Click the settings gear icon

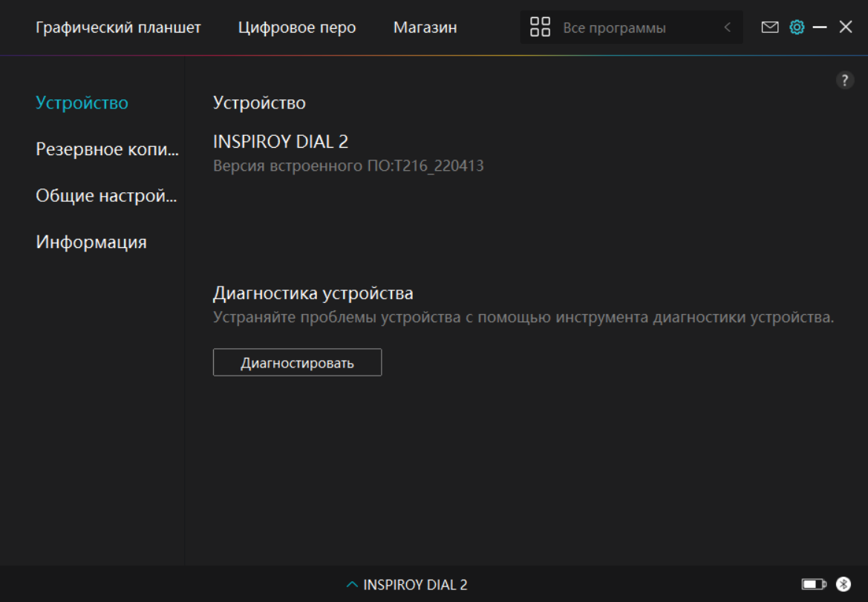point(797,27)
